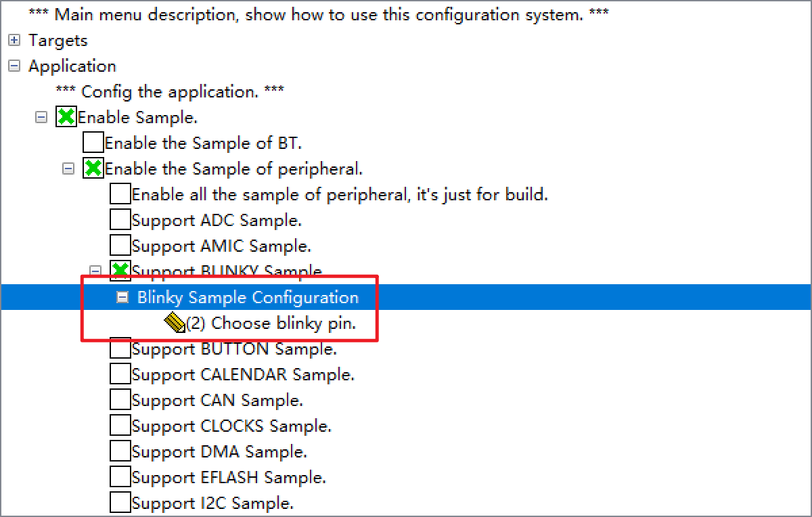Tick the Support AMIC Sample checkbox

120,246
